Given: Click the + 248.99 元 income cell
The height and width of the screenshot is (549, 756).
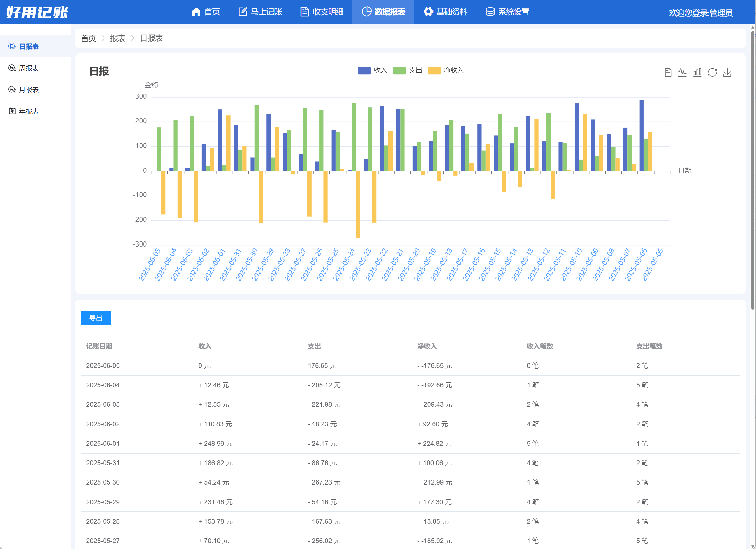Looking at the screenshot, I should tap(215, 443).
